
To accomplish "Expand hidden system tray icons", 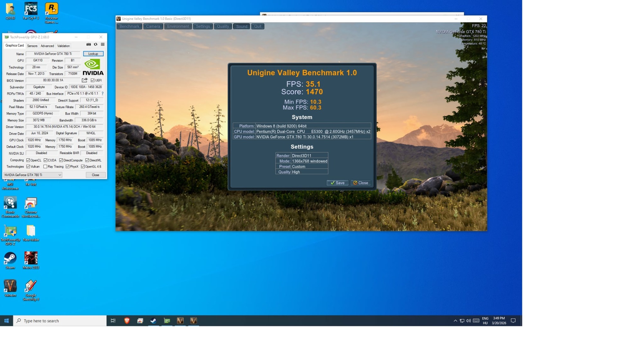I will [x=455, y=321].
